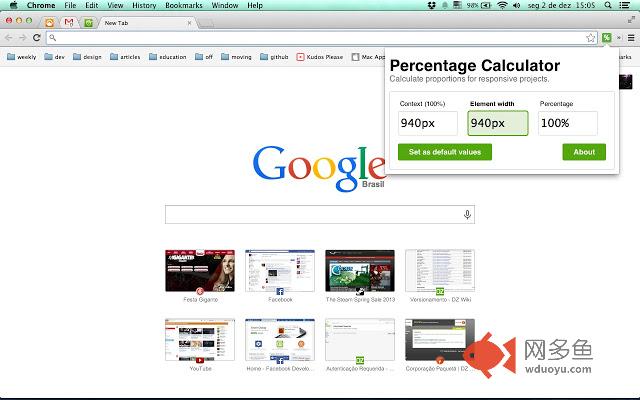Open macOS Spotlight search icon
This screenshot has width=640, height=400.
coord(608,5)
